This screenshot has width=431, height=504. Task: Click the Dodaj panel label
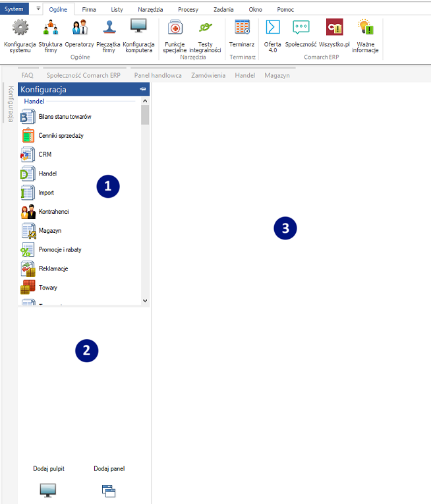(109, 468)
